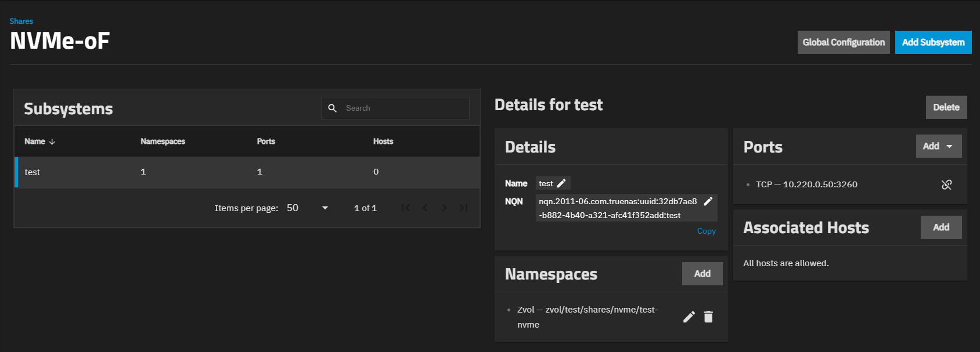Delete the Zvol namespace via trash icon
The height and width of the screenshot is (352, 980).
click(708, 317)
